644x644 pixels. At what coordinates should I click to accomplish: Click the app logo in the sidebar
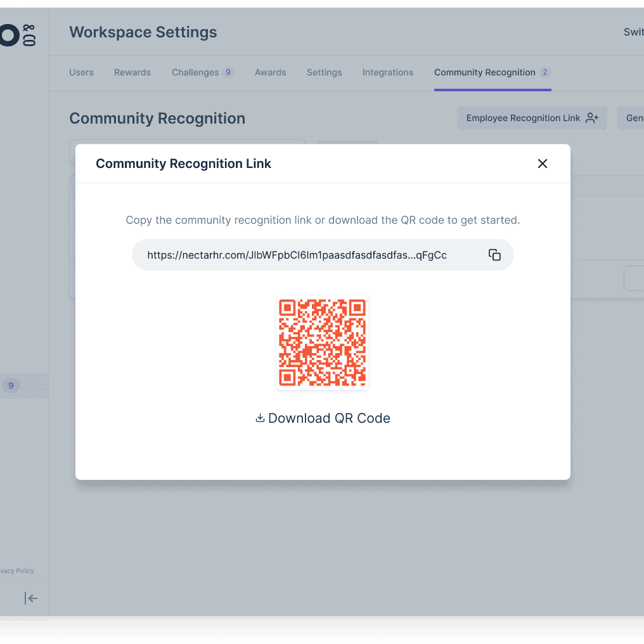point(16,35)
